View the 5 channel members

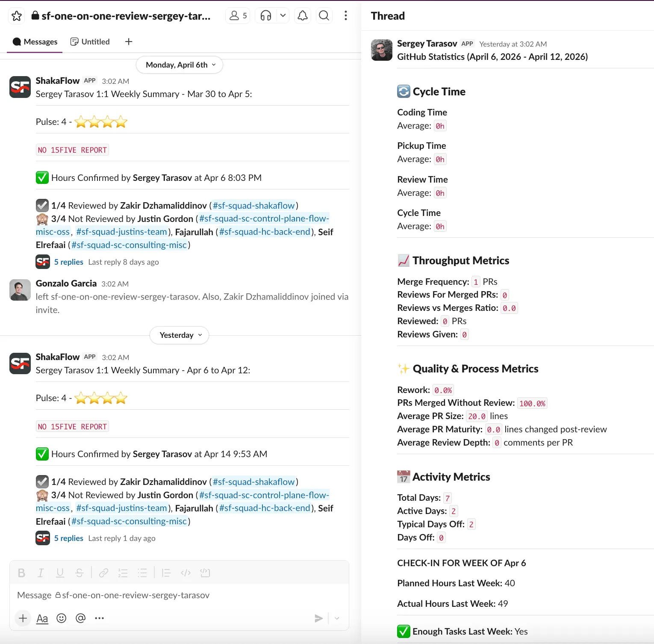pos(238,16)
